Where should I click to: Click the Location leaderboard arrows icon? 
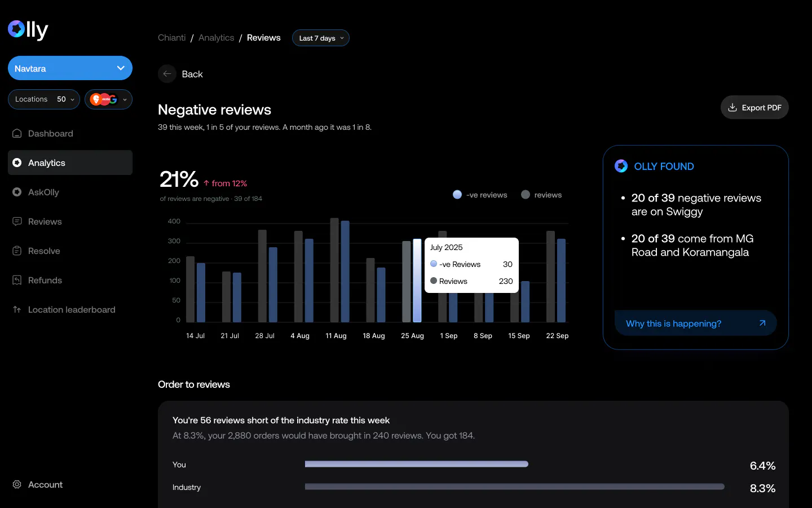17,309
